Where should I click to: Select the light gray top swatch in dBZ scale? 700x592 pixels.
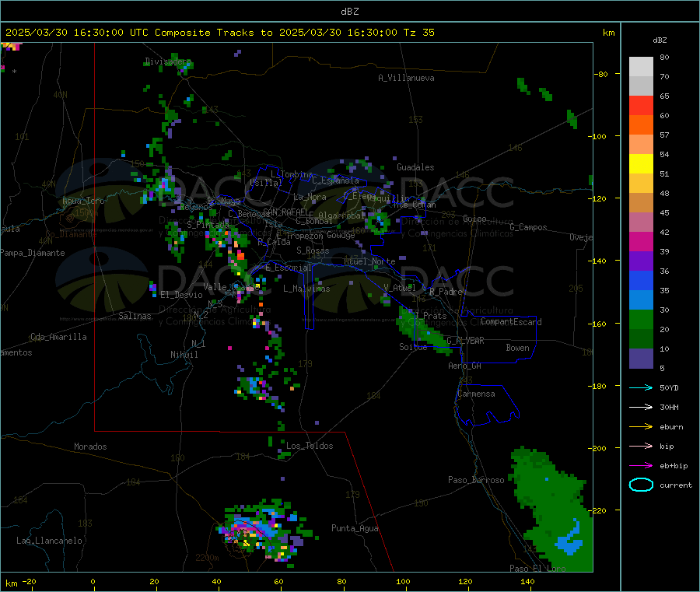pos(641,67)
